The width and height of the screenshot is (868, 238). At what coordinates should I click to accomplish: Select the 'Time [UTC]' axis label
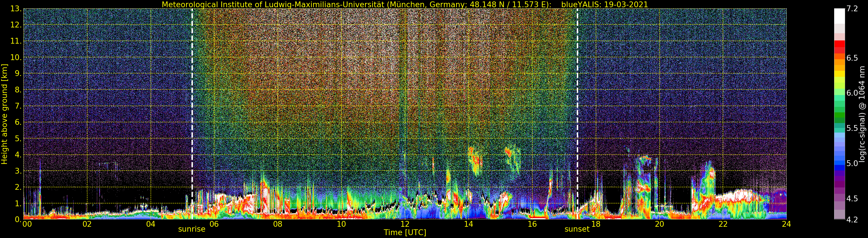(x=405, y=233)
